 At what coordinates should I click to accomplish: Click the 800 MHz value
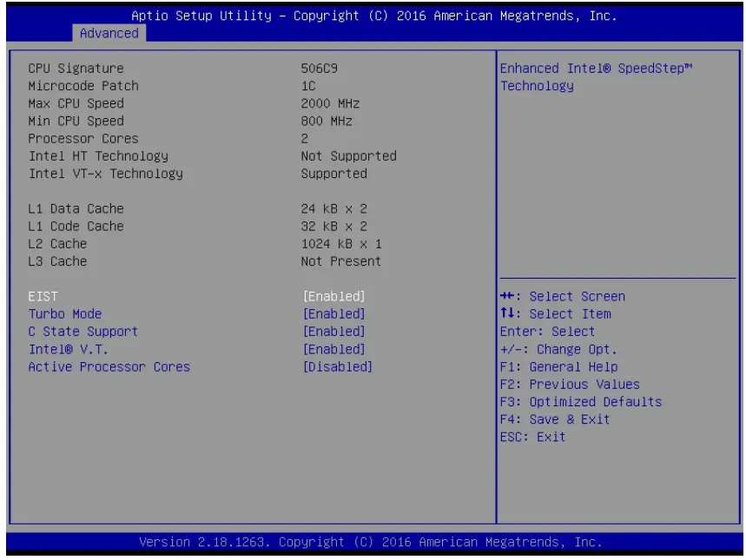[x=327, y=122]
